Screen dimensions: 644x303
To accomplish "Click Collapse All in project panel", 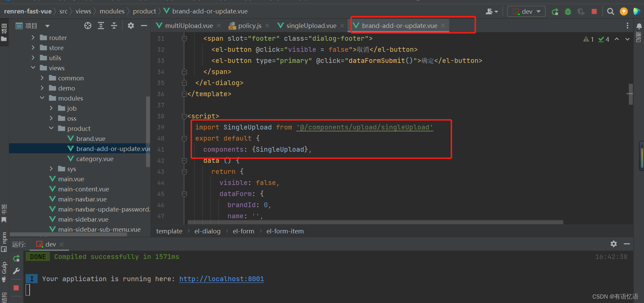I will [114, 26].
